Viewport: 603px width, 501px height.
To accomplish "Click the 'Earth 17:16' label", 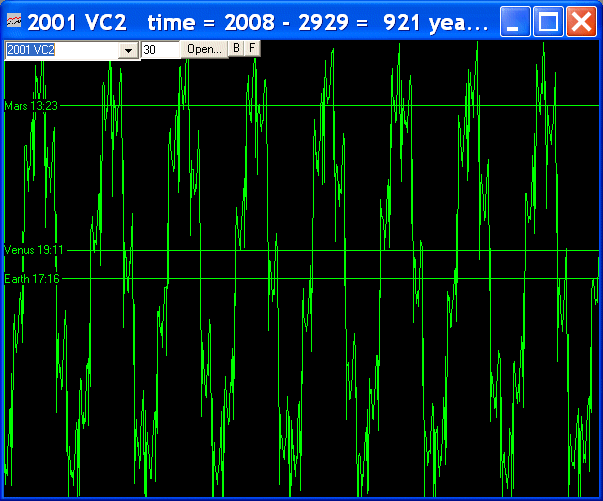I will coord(32,278).
